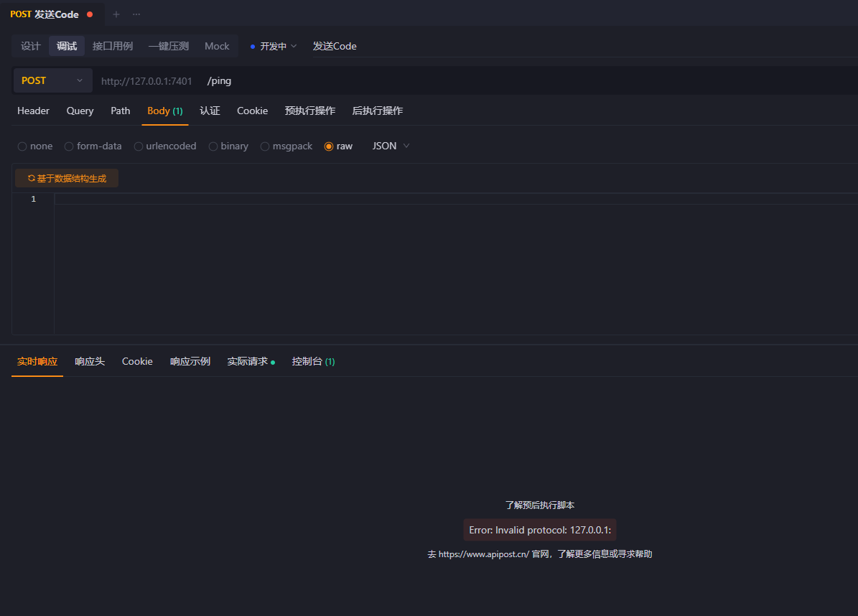Open the more tabs ellipsis menu
The height and width of the screenshot is (616, 858).
point(136,14)
